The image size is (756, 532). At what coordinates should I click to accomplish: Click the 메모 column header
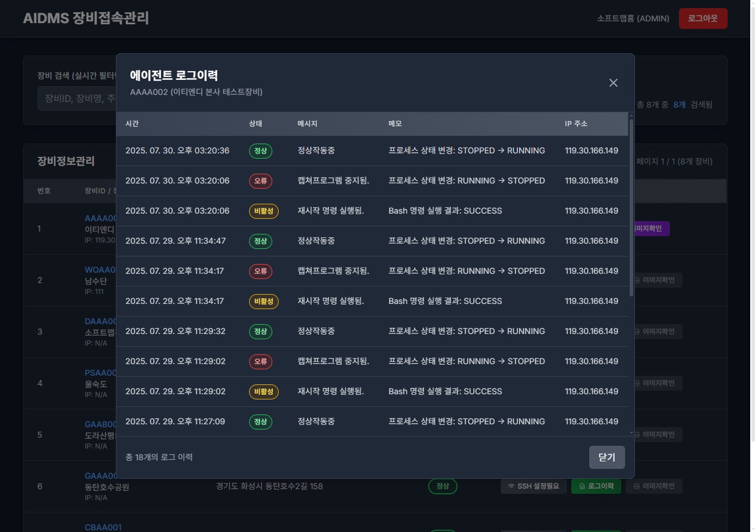(395, 124)
